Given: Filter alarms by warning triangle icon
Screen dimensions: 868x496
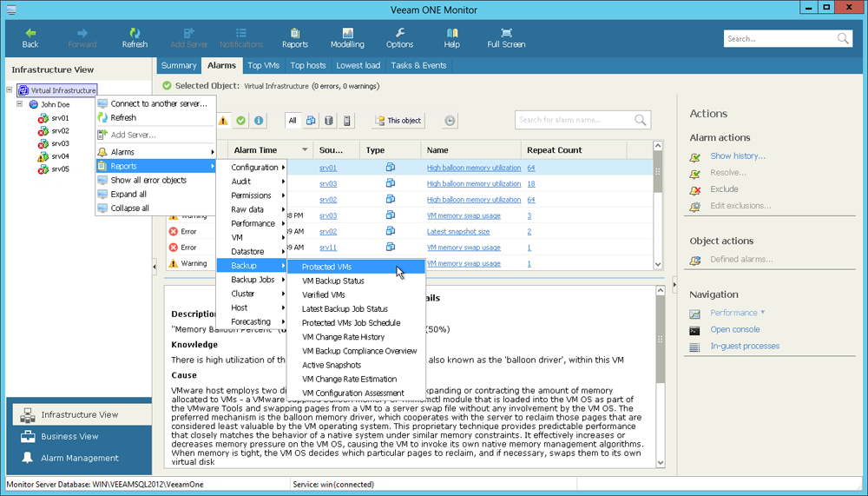Looking at the screenshot, I should click(x=223, y=120).
